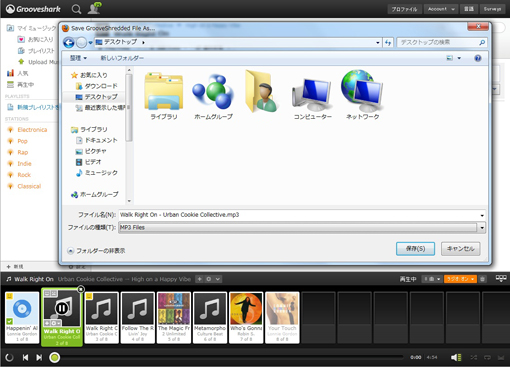The width and height of the screenshot is (510, 367).
Task: Toggle the Happenin' All tile green checkmark
Action: coord(9,321)
